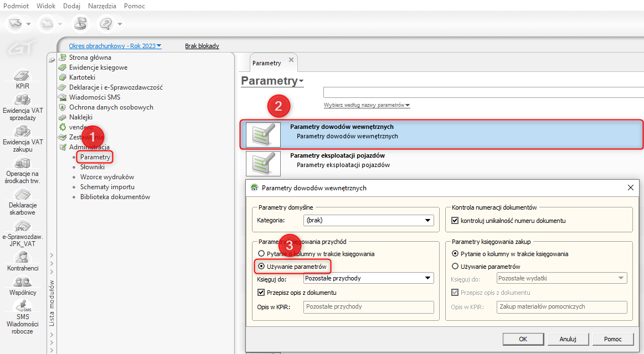Click the toolbar icon left of the help icon
Screen dimensions: 644x354
[80, 24]
